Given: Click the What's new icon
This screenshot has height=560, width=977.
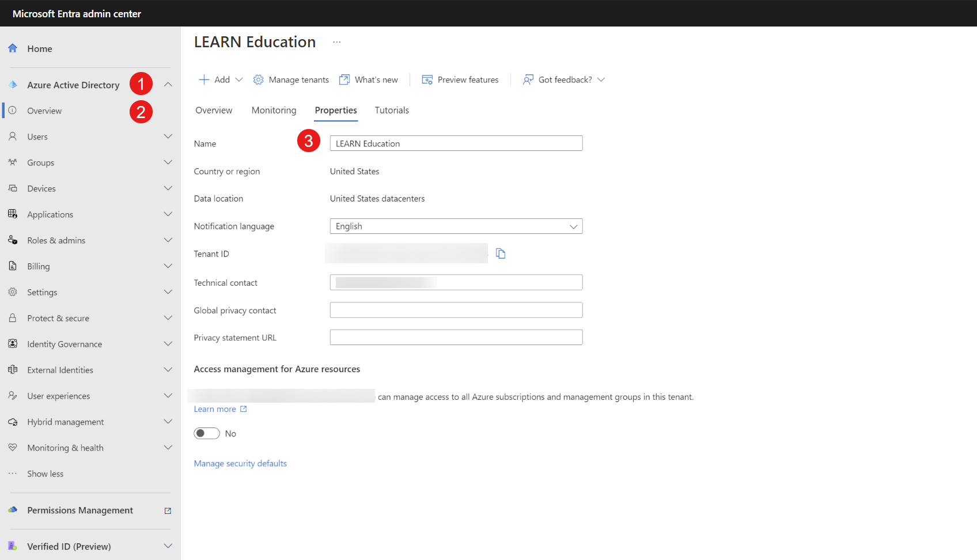Looking at the screenshot, I should [344, 80].
